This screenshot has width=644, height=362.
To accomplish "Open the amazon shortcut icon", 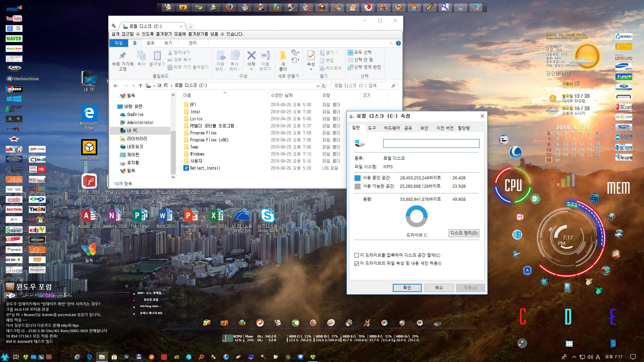I will coord(37,240).
